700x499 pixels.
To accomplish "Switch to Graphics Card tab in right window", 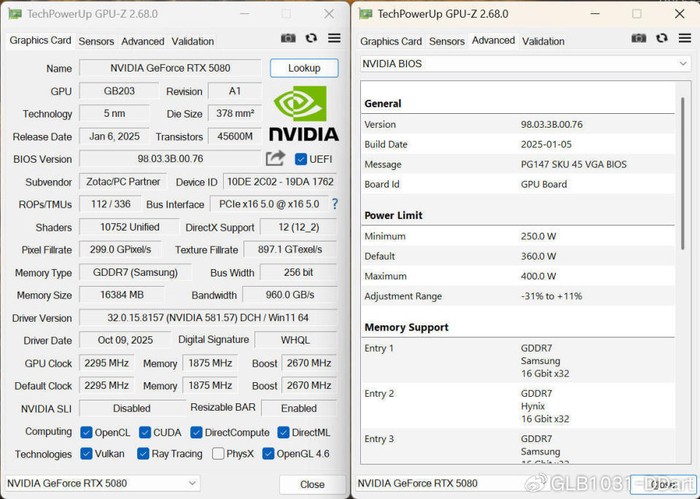I will 391,41.
